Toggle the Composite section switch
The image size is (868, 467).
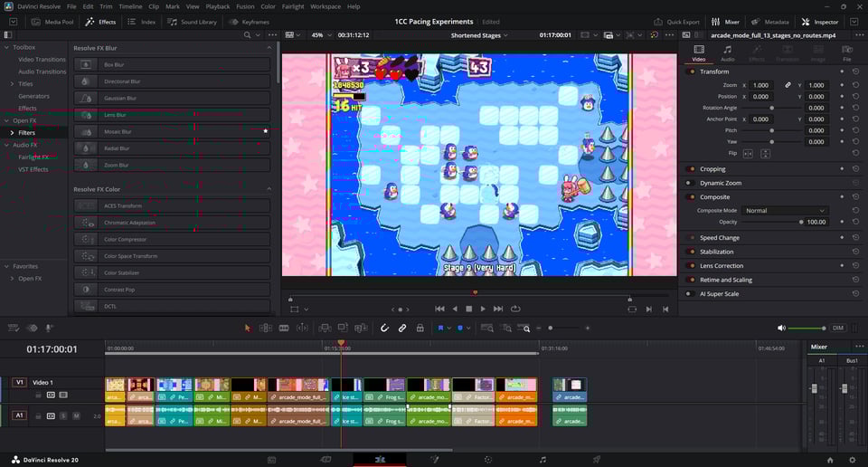click(x=691, y=196)
